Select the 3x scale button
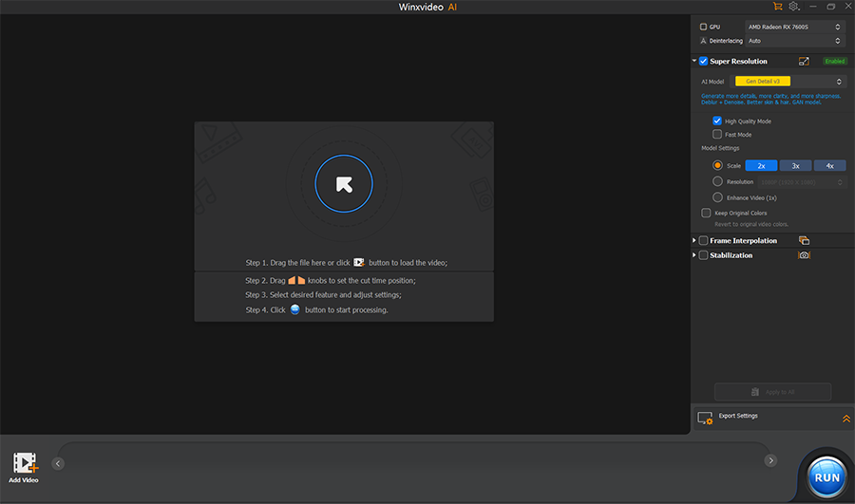 tap(795, 166)
